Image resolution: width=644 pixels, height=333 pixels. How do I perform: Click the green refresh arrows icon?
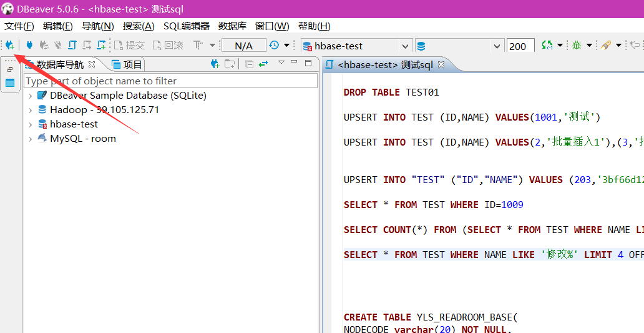pyautogui.click(x=547, y=46)
